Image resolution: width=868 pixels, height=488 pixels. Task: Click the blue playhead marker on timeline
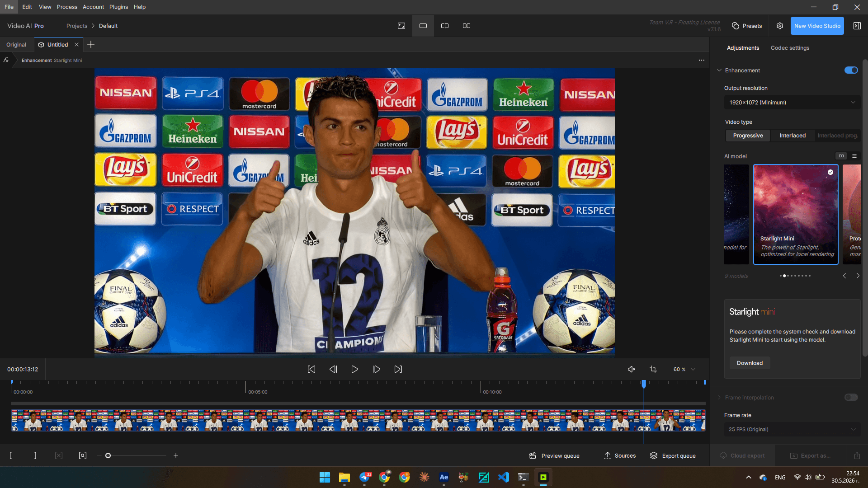point(644,384)
